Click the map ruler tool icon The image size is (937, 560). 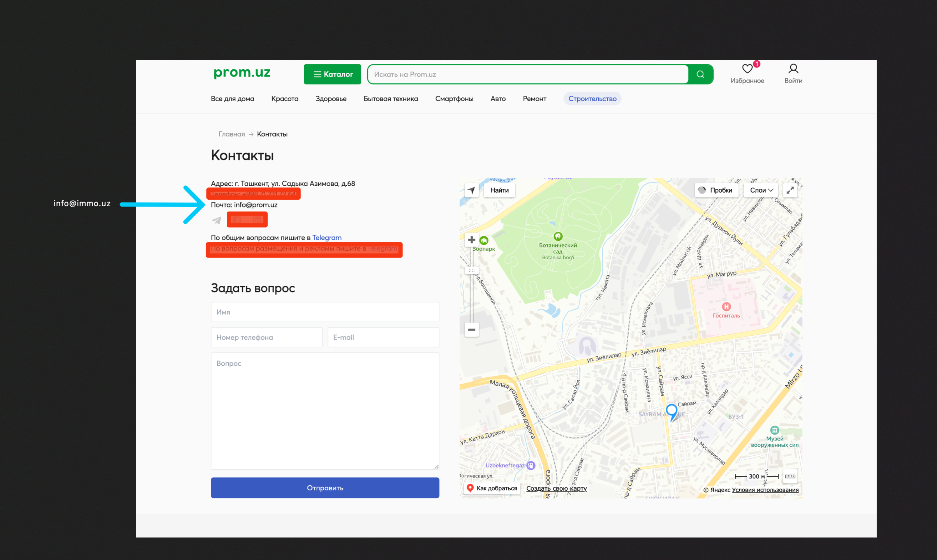pyautogui.click(x=790, y=476)
